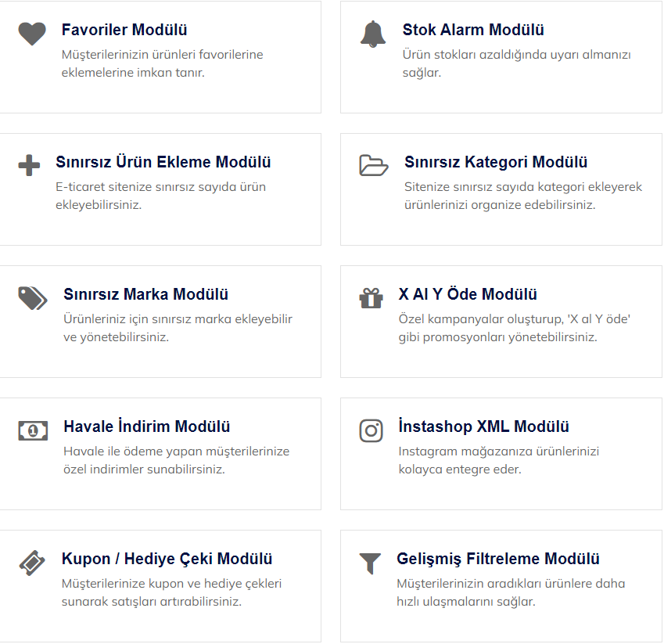The width and height of the screenshot is (664, 644).
Task: Click the funnel icon for Gelişmiş Filtreleme
Action: (x=370, y=563)
